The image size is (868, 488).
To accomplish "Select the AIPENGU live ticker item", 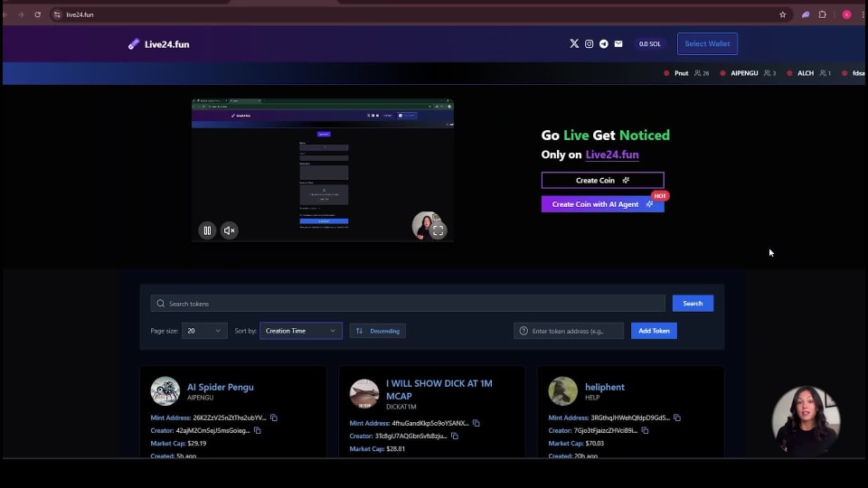I will click(x=748, y=73).
